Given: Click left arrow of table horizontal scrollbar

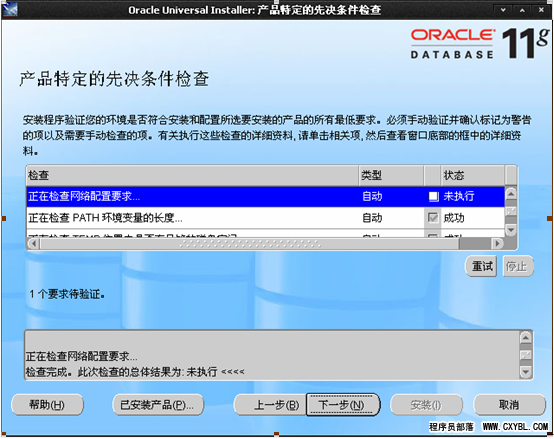Looking at the screenshot, I should 34,243.
